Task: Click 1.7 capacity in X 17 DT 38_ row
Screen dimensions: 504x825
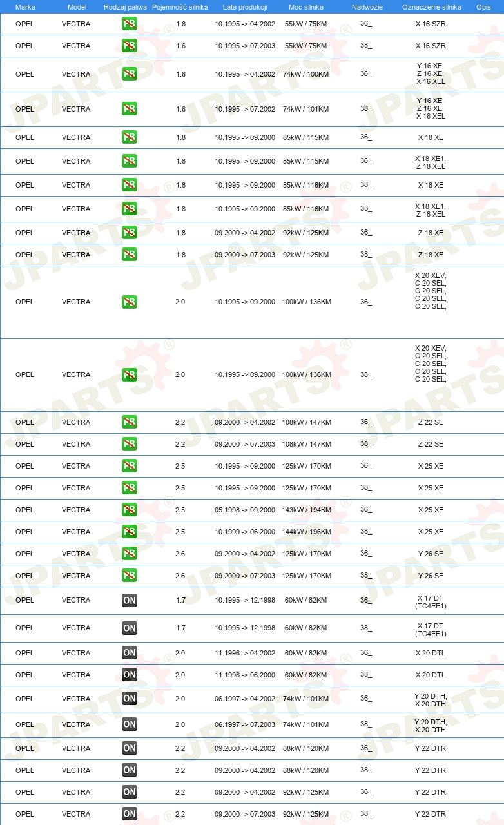Action: [x=180, y=628]
